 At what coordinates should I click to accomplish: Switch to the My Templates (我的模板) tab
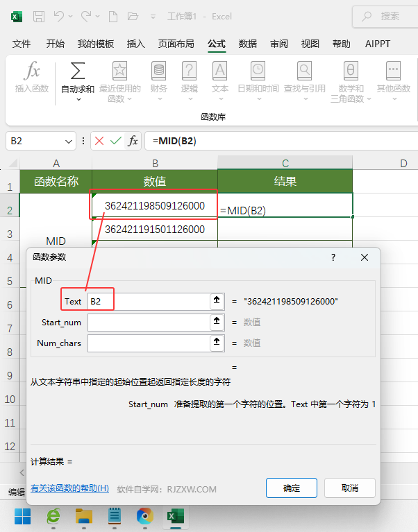pos(95,44)
